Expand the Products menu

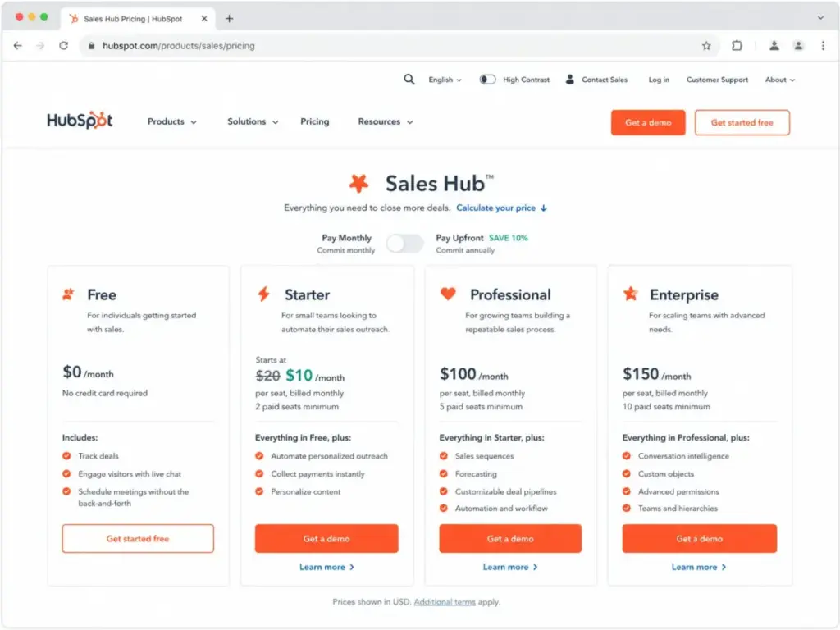(x=172, y=121)
